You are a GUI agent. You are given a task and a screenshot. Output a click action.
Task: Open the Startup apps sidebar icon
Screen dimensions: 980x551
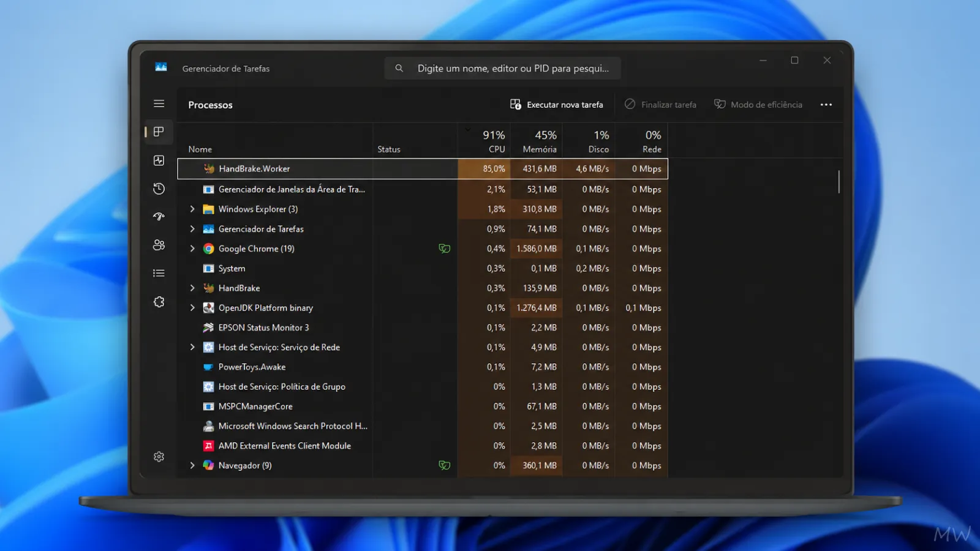coord(159,217)
